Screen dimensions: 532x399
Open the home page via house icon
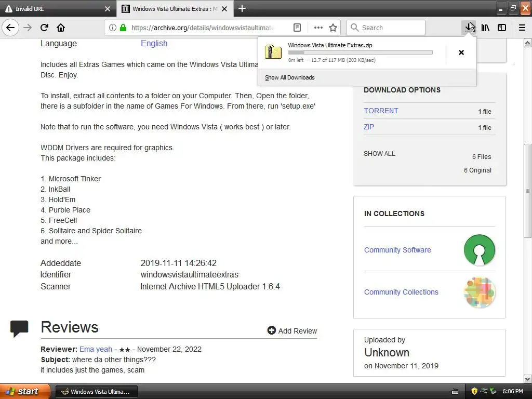pyautogui.click(x=61, y=28)
